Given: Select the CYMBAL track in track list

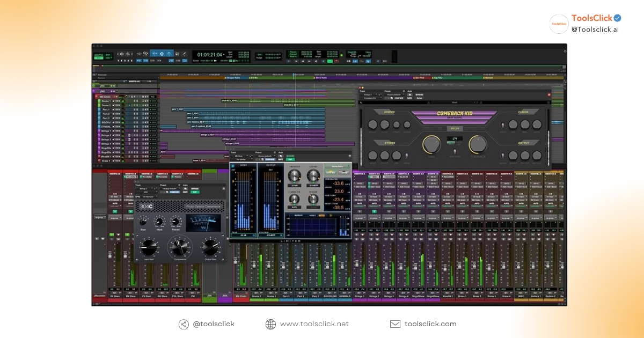Looking at the screenshot, I should coord(106,127).
